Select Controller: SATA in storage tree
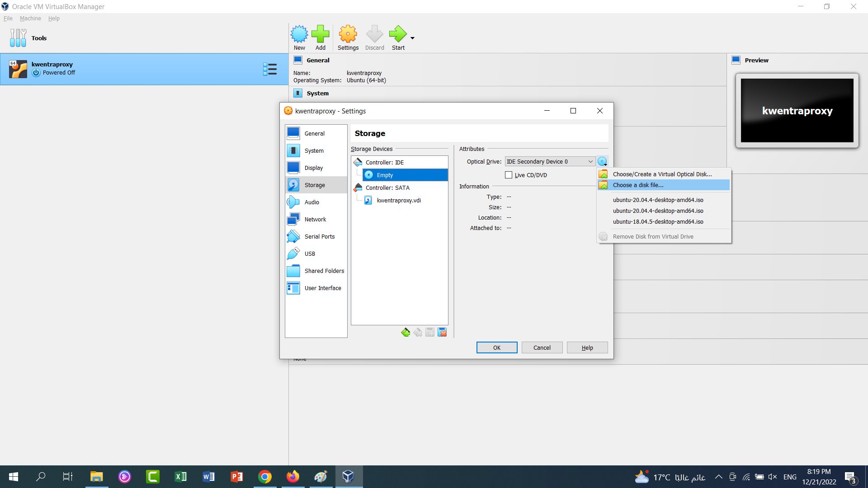Image resolution: width=868 pixels, height=488 pixels. click(x=387, y=188)
